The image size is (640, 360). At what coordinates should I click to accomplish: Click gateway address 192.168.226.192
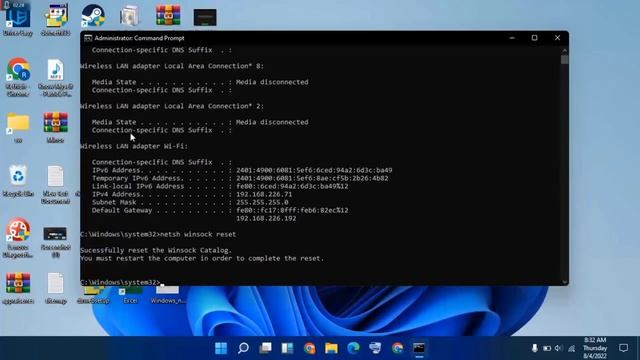pyautogui.click(x=266, y=218)
